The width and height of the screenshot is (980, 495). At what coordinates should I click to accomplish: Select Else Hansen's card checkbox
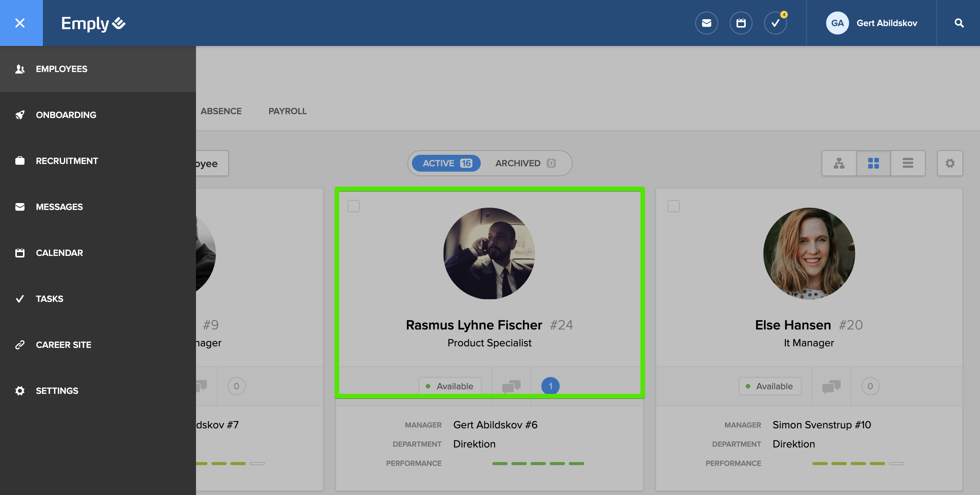673,206
